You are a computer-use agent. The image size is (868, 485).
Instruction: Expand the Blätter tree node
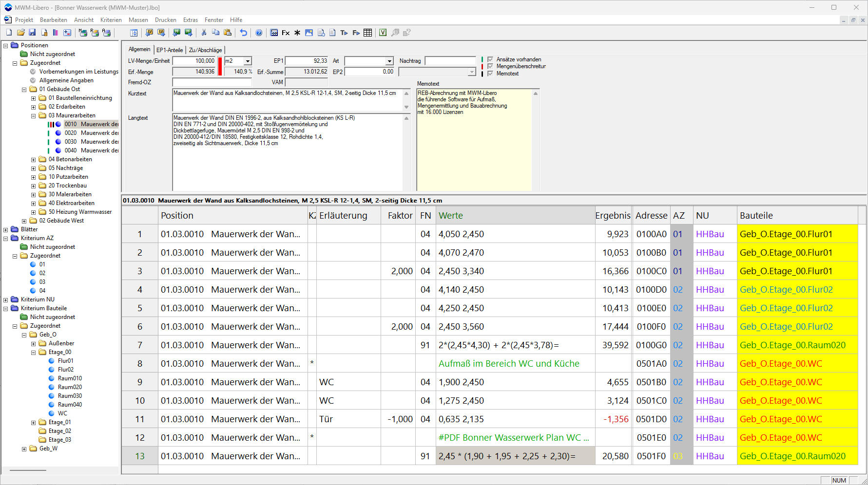coord(5,230)
